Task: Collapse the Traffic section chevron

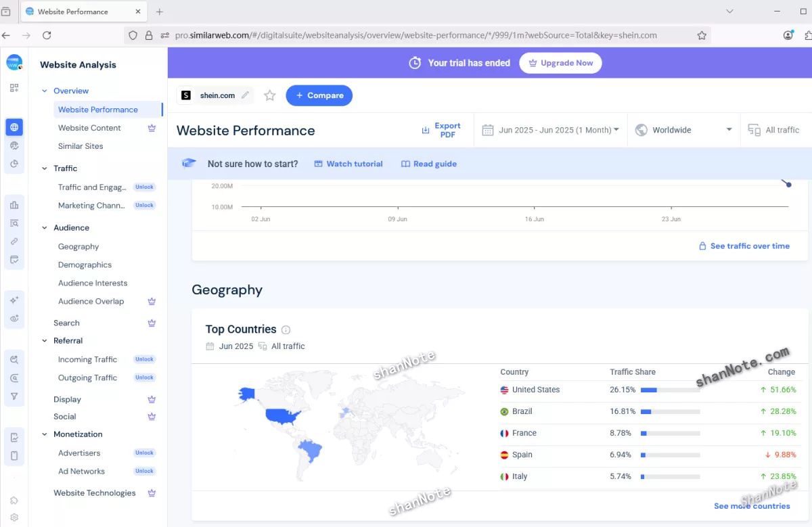Action: pos(45,168)
